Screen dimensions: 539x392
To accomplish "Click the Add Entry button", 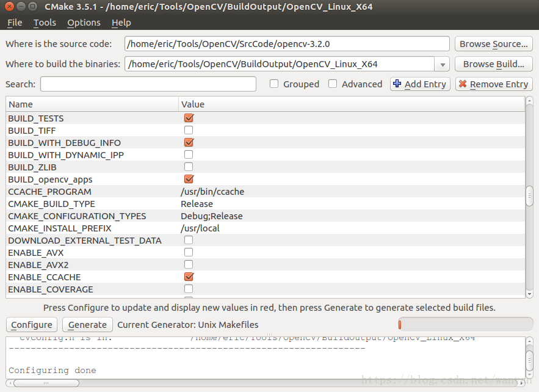I will coord(420,84).
